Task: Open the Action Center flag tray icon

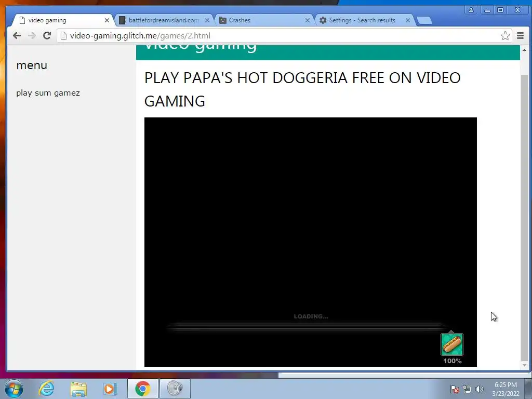Action: point(455,389)
